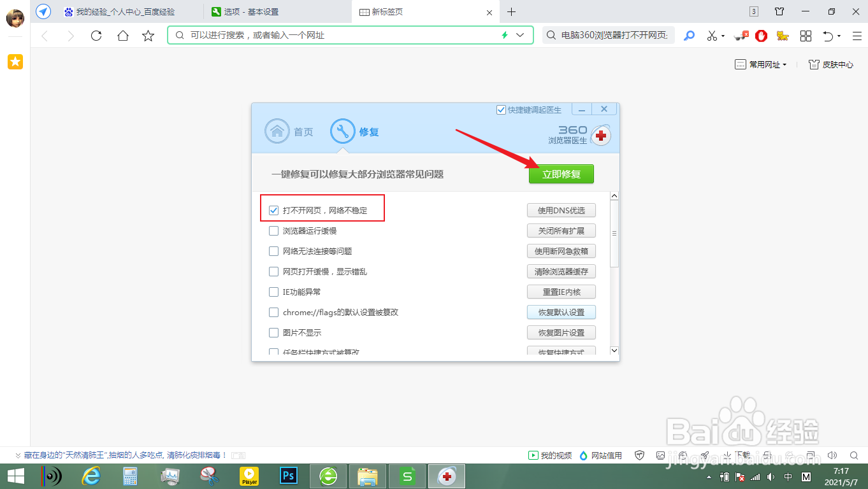Check 'chrome://flags的默认设置被篡改' checkbox
The height and width of the screenshot is (489, 868).
coord(274,312)
